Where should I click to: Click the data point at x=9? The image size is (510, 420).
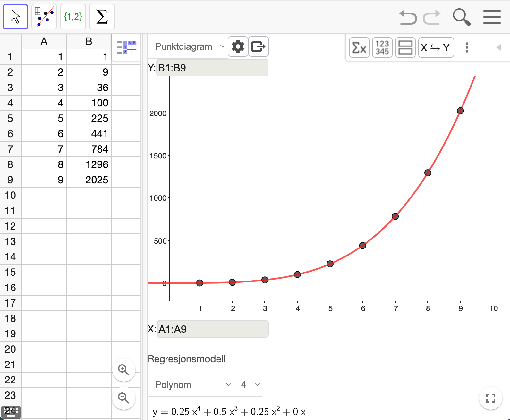pos(460,111)
